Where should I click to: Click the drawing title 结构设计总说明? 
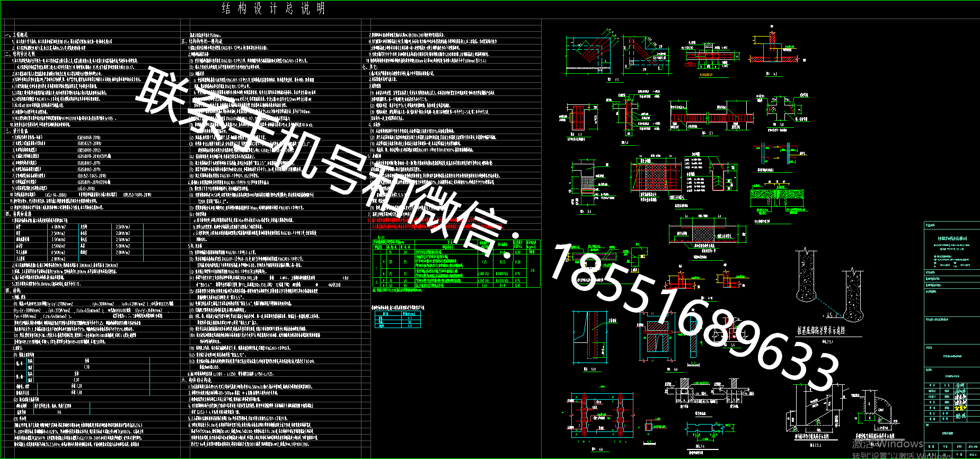pyautogui.click(x=273, y=8)
